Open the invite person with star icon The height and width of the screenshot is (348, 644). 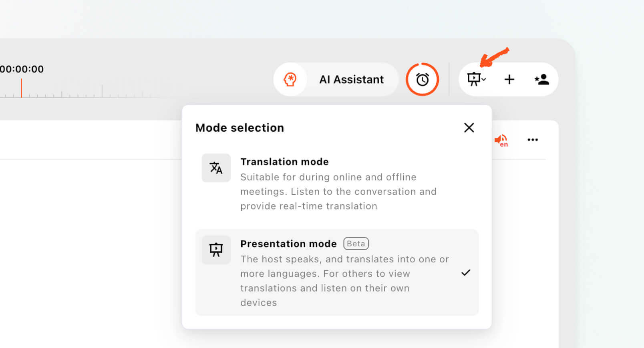541,79
